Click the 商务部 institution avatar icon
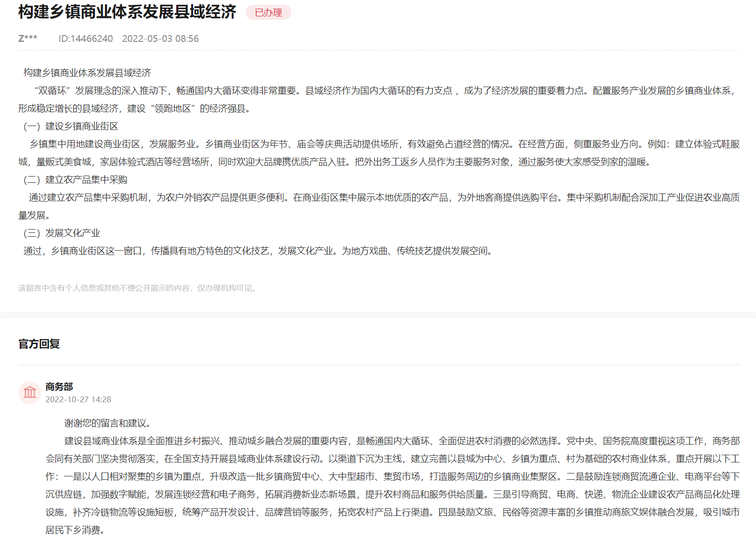This screenshot has width=756, height=550. point(30,393)
